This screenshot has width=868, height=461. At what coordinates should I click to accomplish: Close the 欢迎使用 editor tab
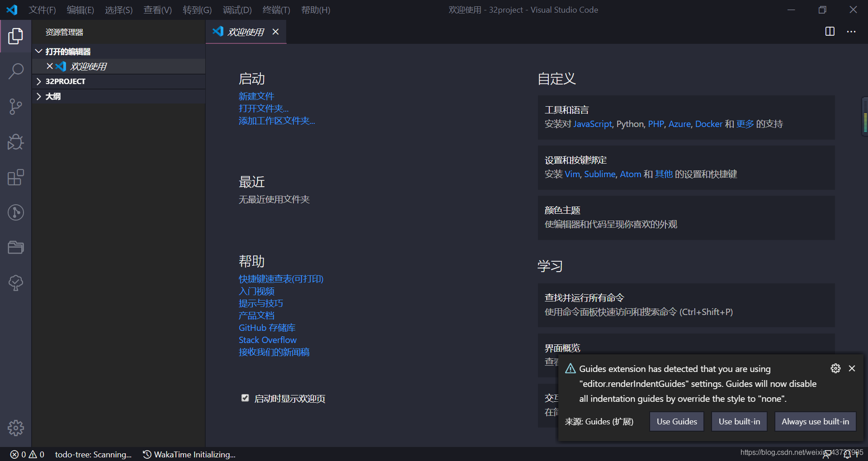(275, 32)
